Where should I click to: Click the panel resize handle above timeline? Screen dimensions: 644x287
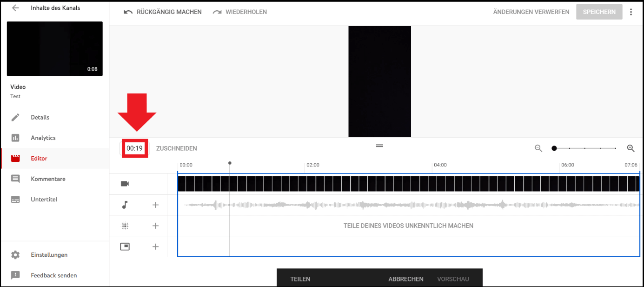(379, 146)
